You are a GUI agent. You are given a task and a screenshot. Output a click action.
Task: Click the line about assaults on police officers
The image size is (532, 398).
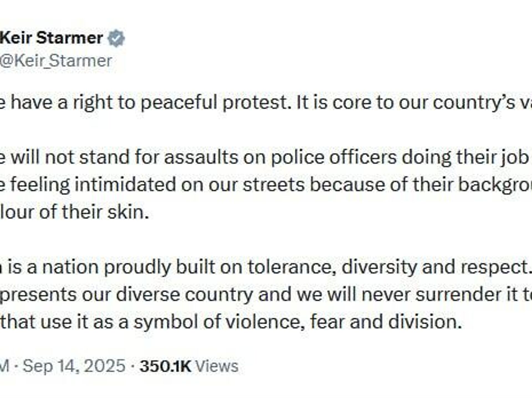194,157
